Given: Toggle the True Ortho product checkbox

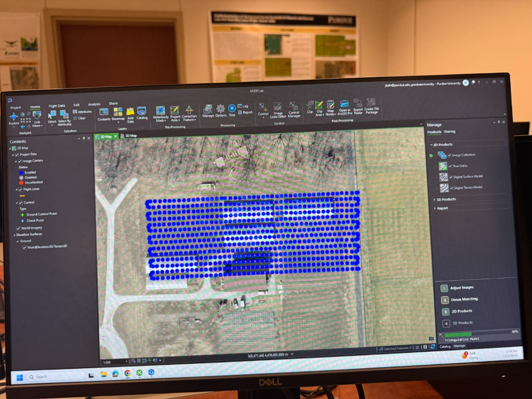Looking at the screenshot, I should pyautogui.click(x=450, y=166).
